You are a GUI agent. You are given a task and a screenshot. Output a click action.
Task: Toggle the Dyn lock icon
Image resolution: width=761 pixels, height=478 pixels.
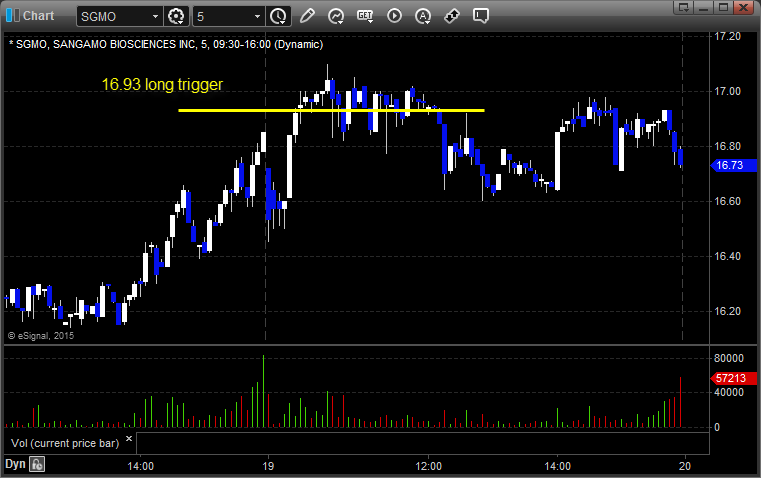tap(37, 464)
